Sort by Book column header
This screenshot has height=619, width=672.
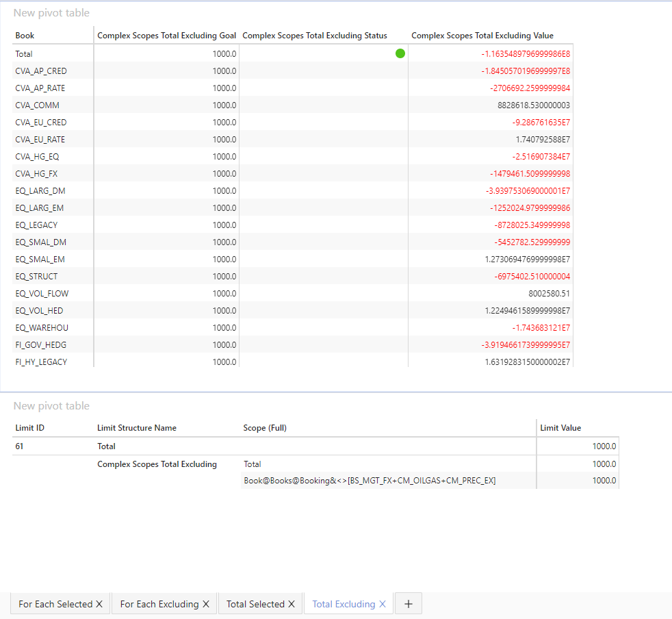click(x=25, y=36)
